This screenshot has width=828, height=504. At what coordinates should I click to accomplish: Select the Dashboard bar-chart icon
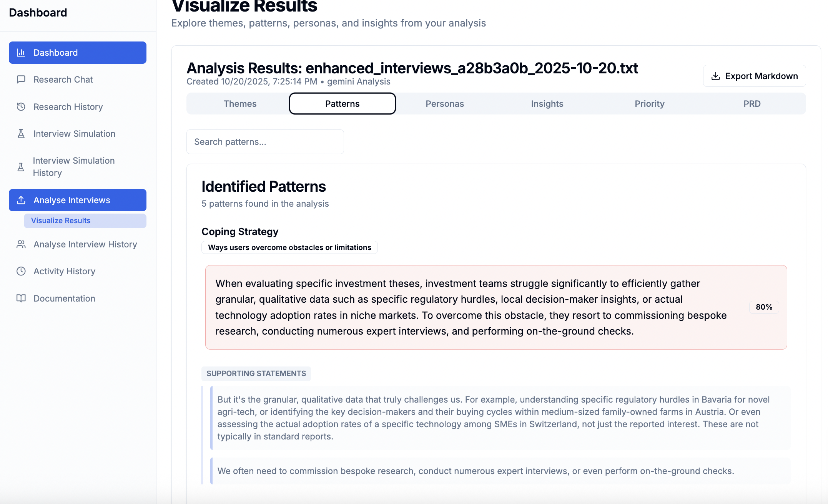[x=21, y=52]
